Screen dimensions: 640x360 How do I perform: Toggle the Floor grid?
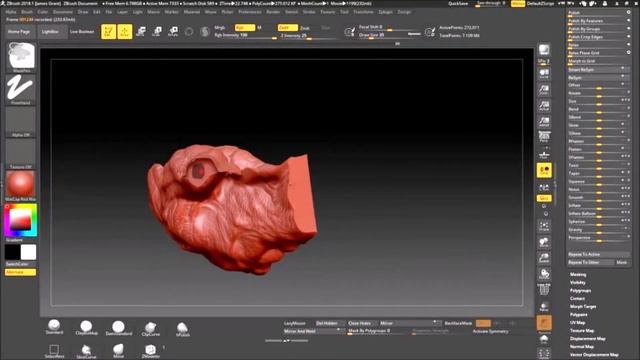click(x=544, y=154)
